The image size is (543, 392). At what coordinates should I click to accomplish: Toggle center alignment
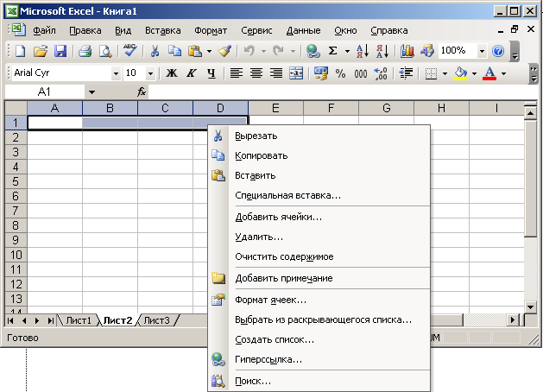tap(256, 73)
